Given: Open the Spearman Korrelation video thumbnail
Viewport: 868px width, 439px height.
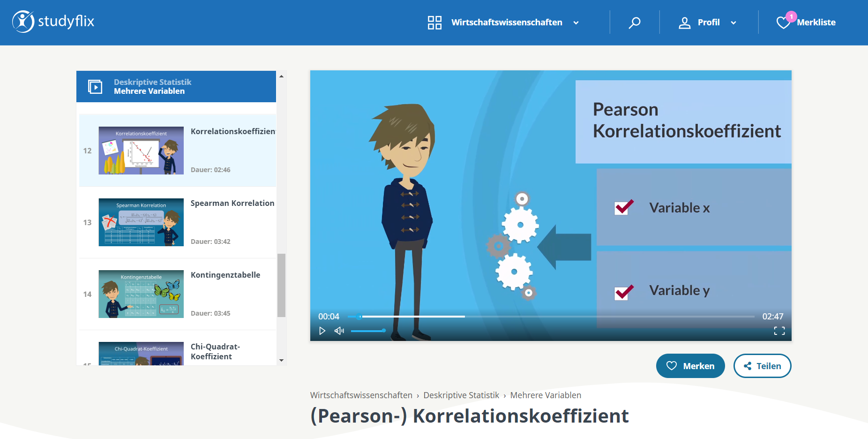Looking at the screenshot, I should pyautogui.click(x=141, y=222).
